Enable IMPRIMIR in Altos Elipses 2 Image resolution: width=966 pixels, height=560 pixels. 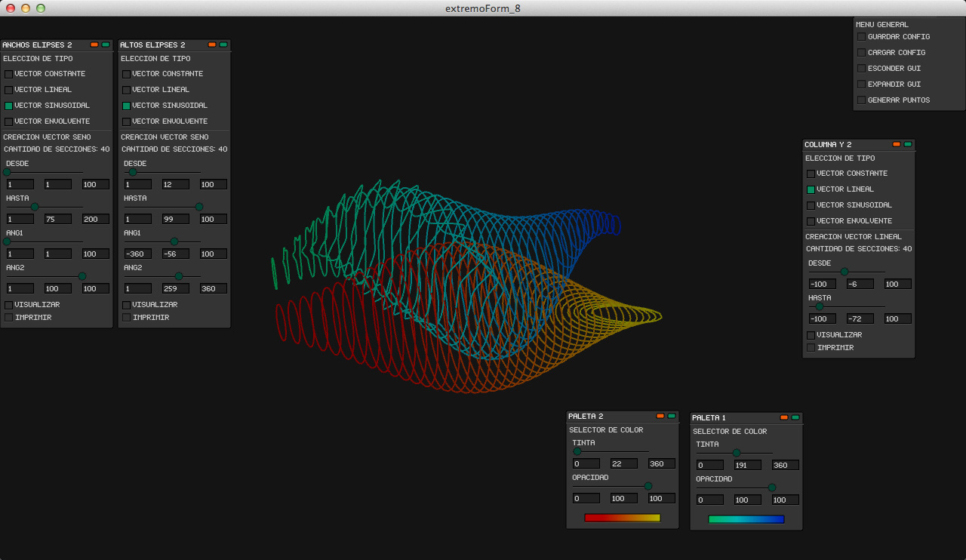126,318
